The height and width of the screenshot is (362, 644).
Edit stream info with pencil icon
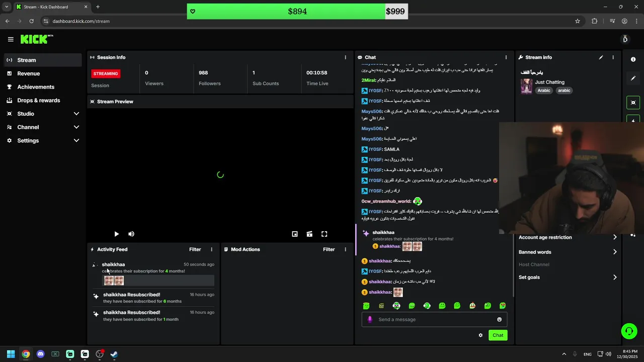pos(601,57)
